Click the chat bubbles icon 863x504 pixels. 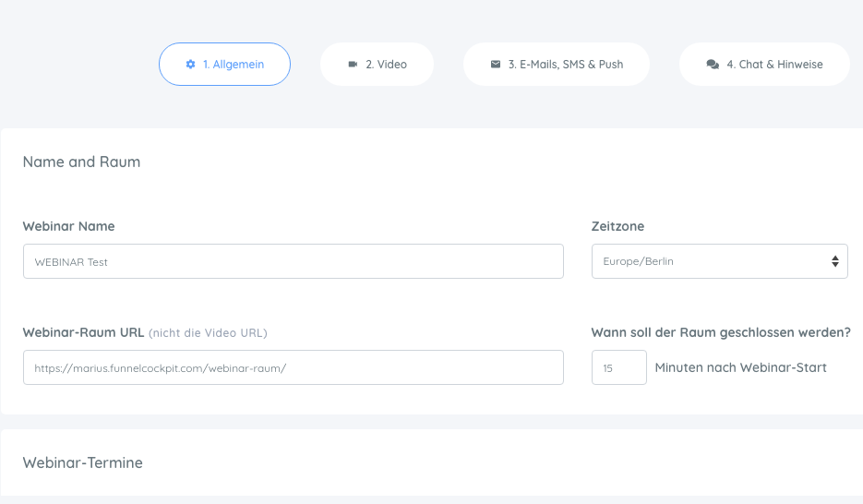point(713,65)
